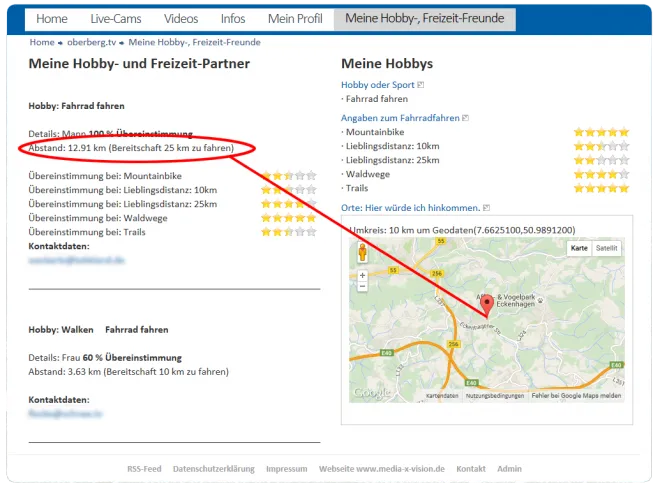Zoom in the map with plus button
Screen dimensions: 660x487
(362, 274)
